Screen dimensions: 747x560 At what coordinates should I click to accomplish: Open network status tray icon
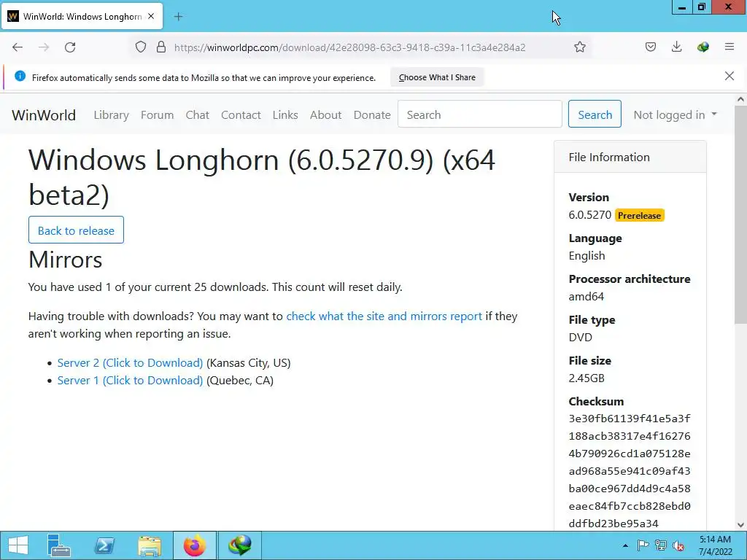click(661, 545)
